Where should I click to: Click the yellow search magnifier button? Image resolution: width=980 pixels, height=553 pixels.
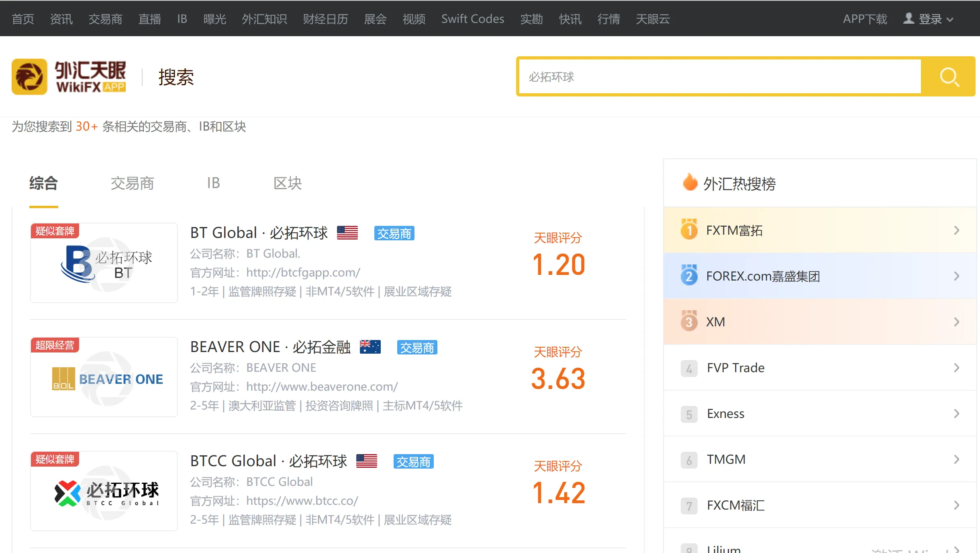949,77
